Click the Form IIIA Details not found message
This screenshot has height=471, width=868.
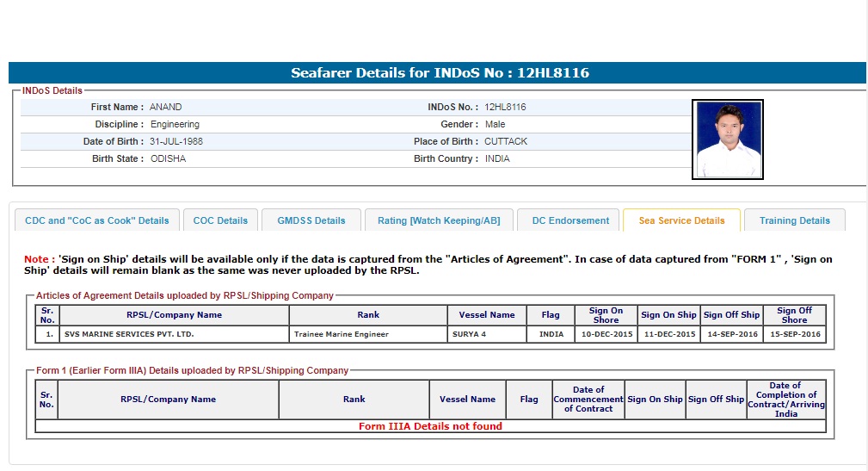pyautogui.click(x=430, y=426)
